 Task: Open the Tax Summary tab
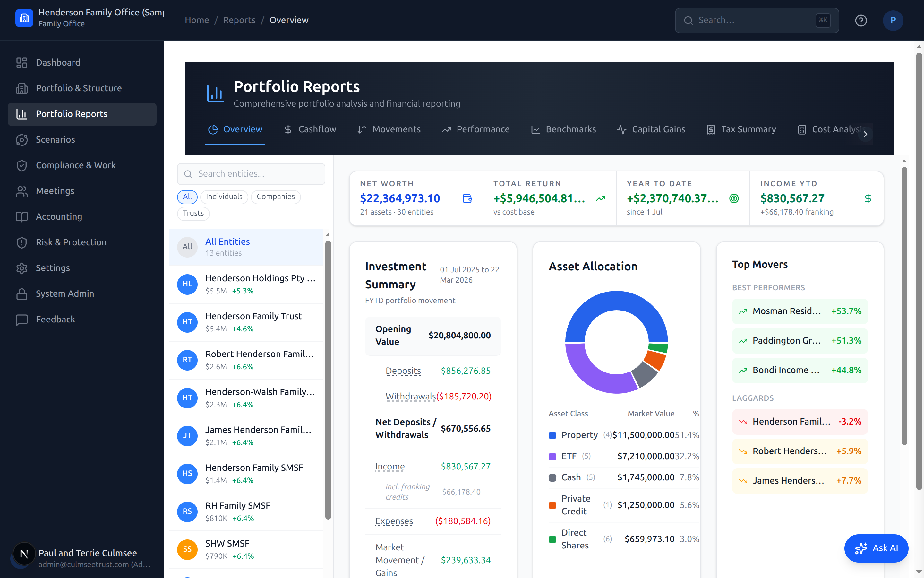[741, 130]
